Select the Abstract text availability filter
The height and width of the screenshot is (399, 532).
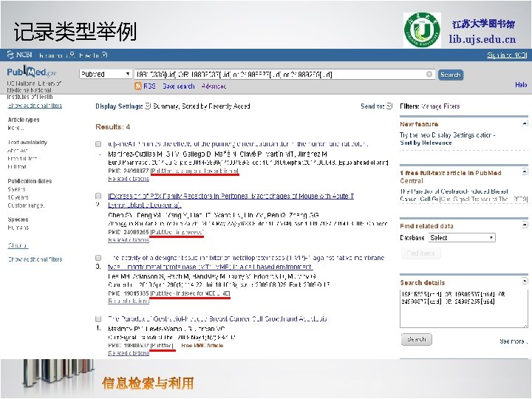point(17,150)
